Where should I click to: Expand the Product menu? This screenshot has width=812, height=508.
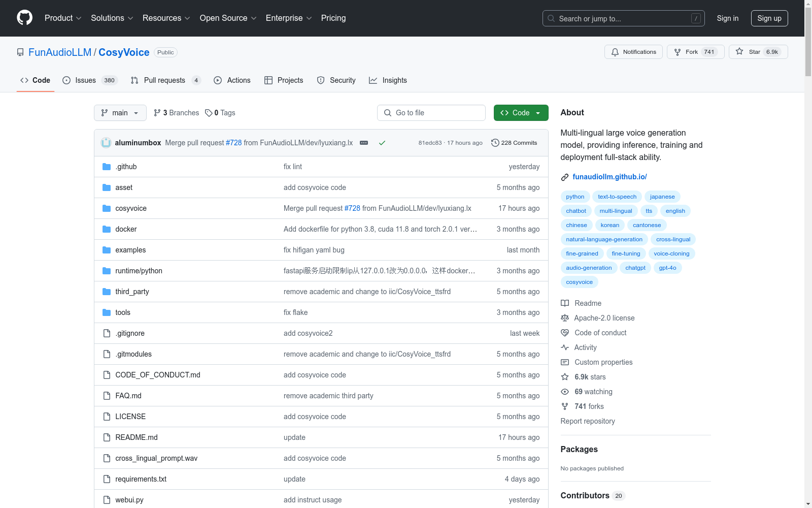(x=63, y=18)
